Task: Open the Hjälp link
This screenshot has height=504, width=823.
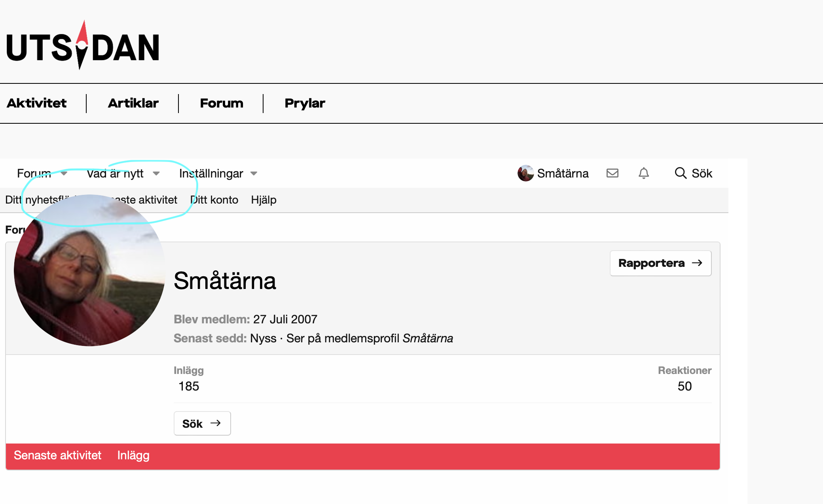Action: [264, 200]
